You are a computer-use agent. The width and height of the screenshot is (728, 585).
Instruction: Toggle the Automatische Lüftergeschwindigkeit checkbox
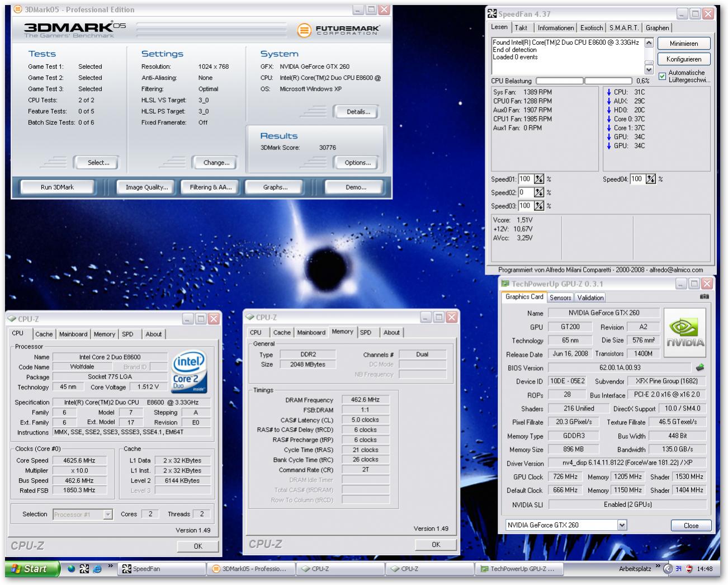[x=662, y=76]
